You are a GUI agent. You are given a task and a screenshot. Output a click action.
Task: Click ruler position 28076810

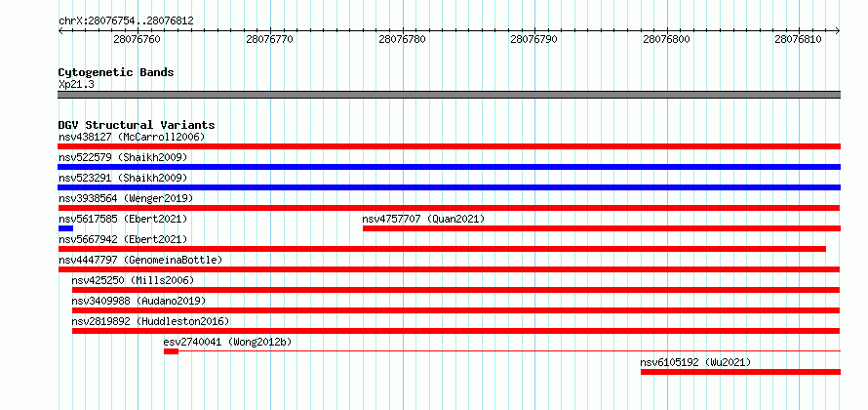(798, 39)
